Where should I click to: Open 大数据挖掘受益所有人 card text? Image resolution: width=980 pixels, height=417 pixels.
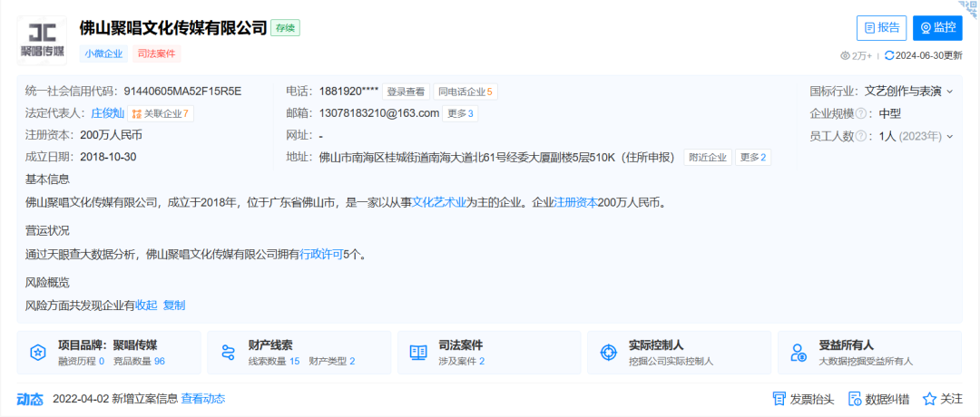866,361
